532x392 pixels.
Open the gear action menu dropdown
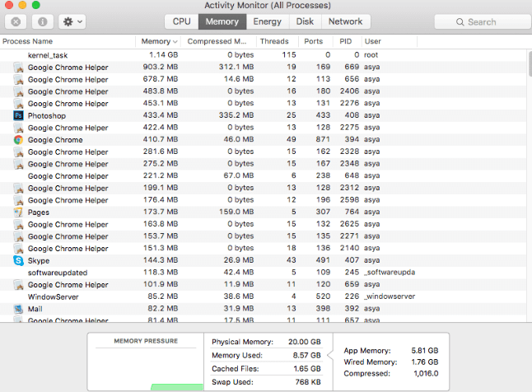[x=72, y=21]
